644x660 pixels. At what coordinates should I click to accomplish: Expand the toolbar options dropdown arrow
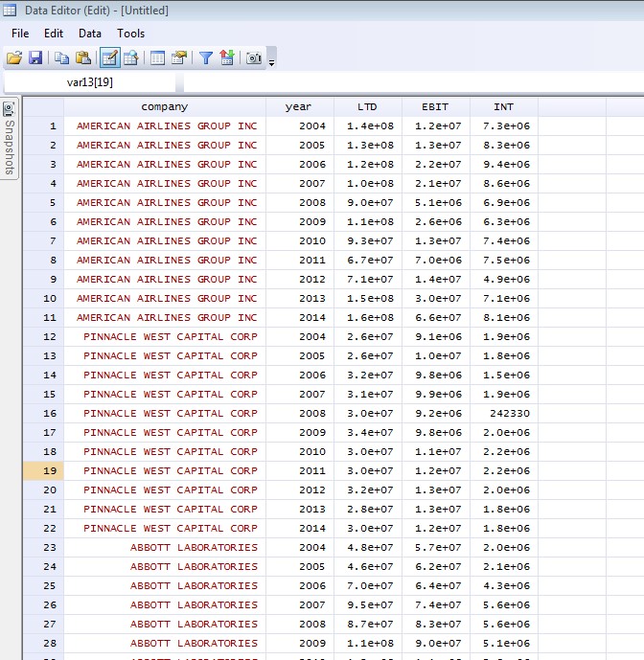pos(271,63)
